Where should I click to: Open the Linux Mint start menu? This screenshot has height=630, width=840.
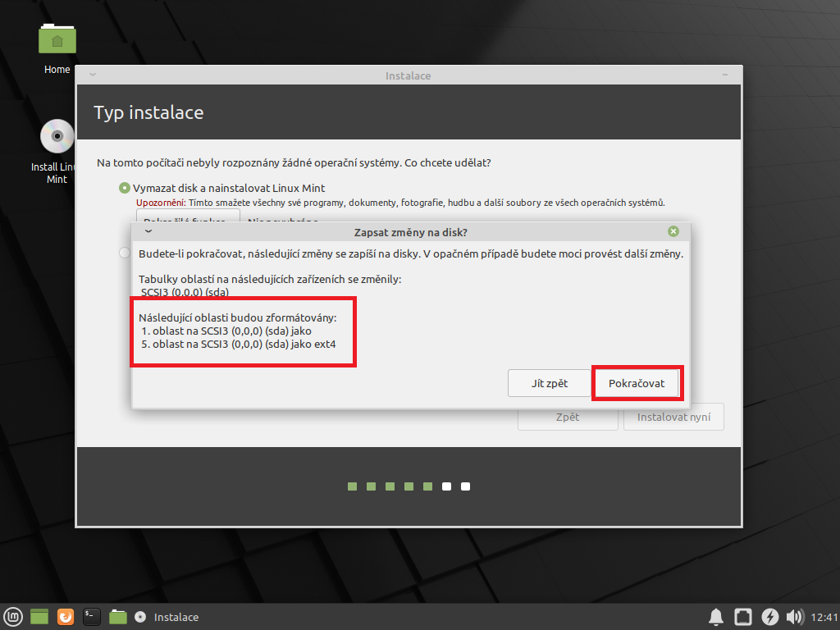click(13, 617)
